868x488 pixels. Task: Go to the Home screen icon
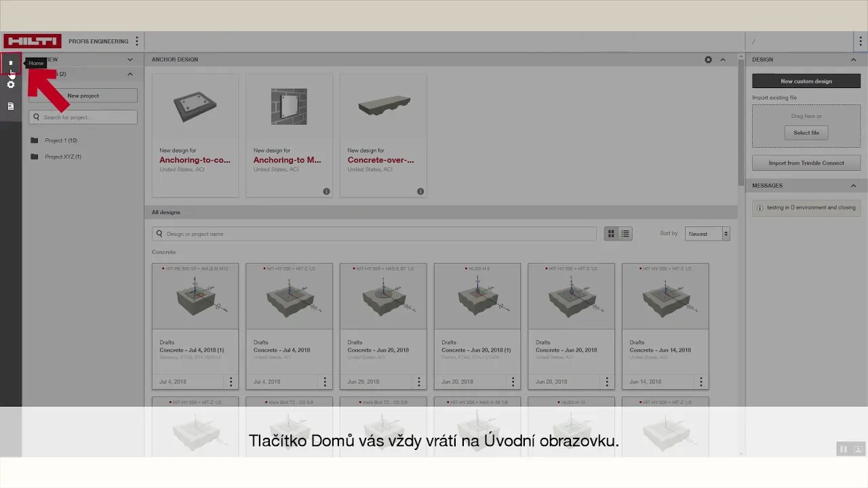point(11,63)
